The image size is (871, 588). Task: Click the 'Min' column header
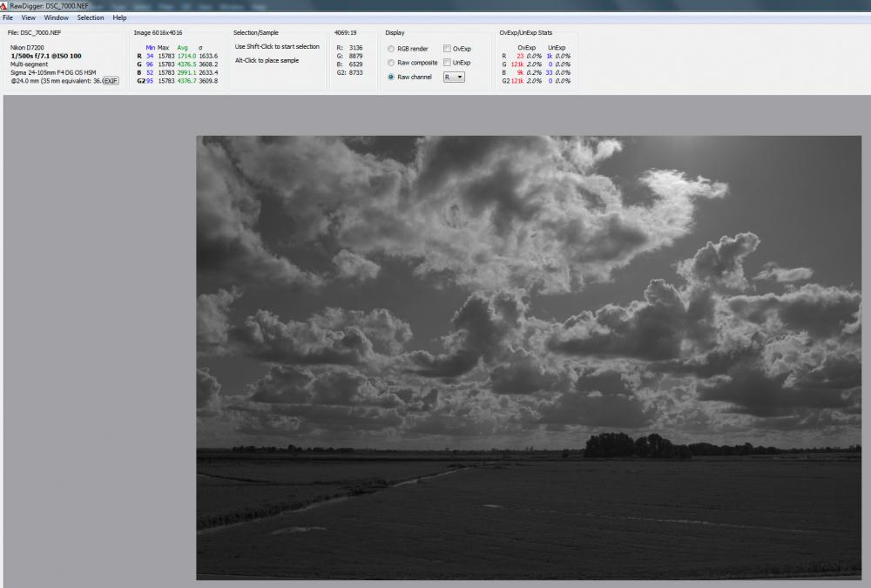click(x=150, y=48)
